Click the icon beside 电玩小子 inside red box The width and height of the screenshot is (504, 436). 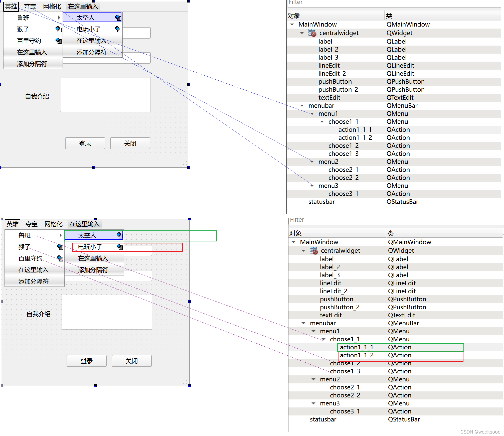tap(120, 247)
